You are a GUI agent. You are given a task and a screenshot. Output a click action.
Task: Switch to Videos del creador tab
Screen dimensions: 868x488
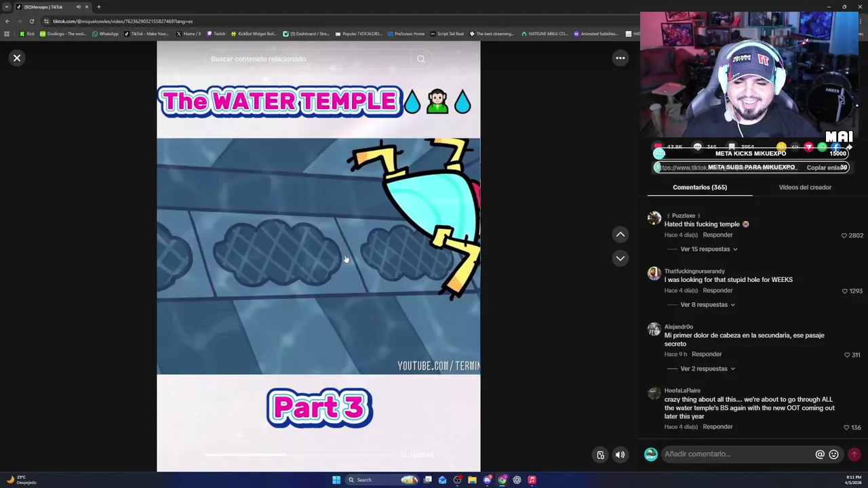805,187
